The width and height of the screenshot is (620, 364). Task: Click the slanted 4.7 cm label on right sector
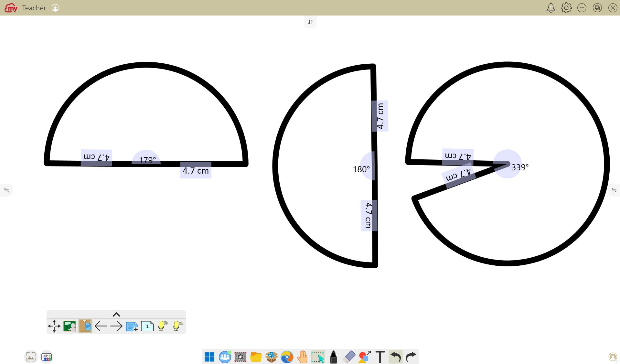click(458, 175)
